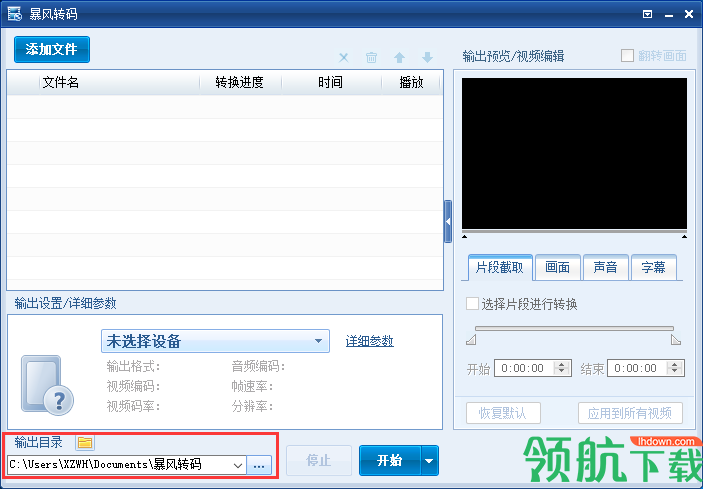Click the 添加文件 button
The image size is (703, 489).
point(52,49)
